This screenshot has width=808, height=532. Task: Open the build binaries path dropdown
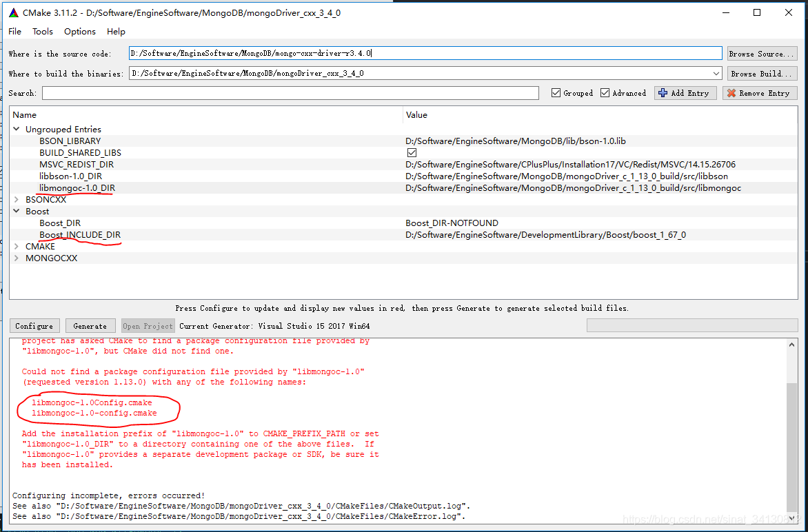point(716,74)
